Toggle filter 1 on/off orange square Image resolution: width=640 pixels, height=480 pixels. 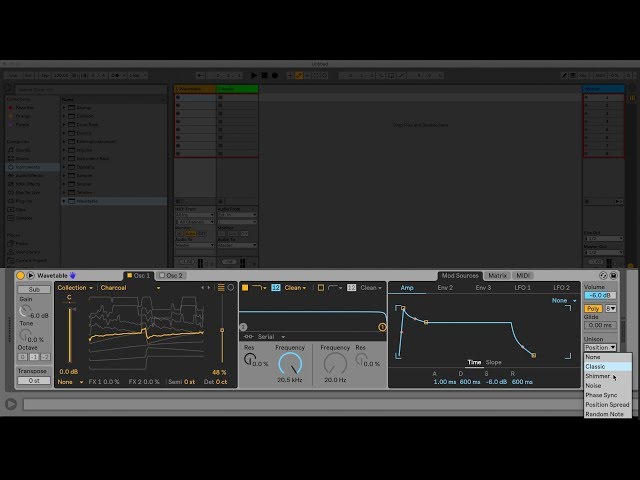(x=245, y=288)
